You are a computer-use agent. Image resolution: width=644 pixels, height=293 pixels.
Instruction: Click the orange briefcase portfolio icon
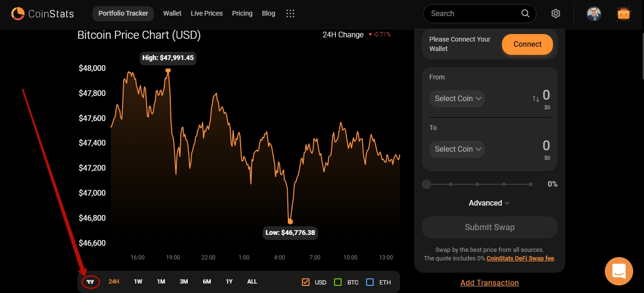pos(623,14)
